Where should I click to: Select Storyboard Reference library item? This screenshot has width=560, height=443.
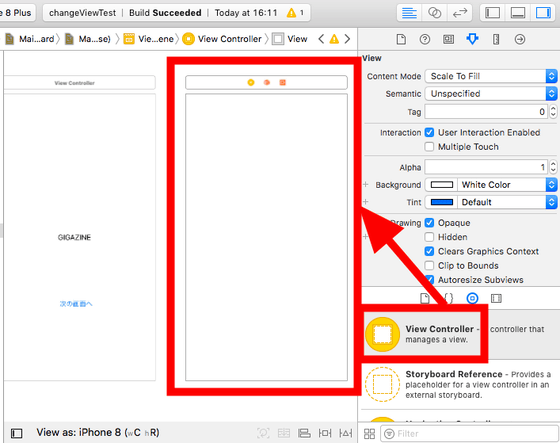[460, 384]
